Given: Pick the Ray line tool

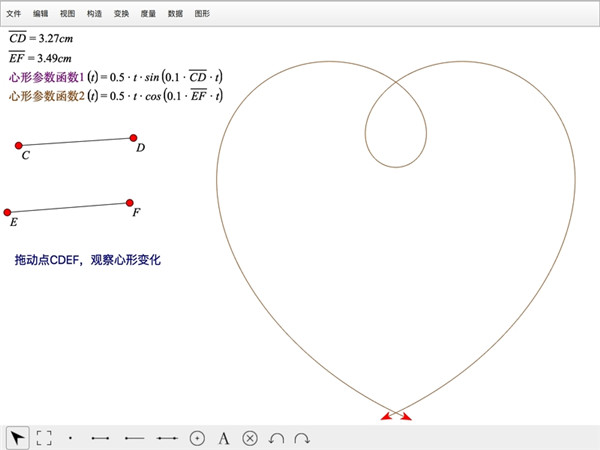Looking at the screenshot, I should point(134,438).
